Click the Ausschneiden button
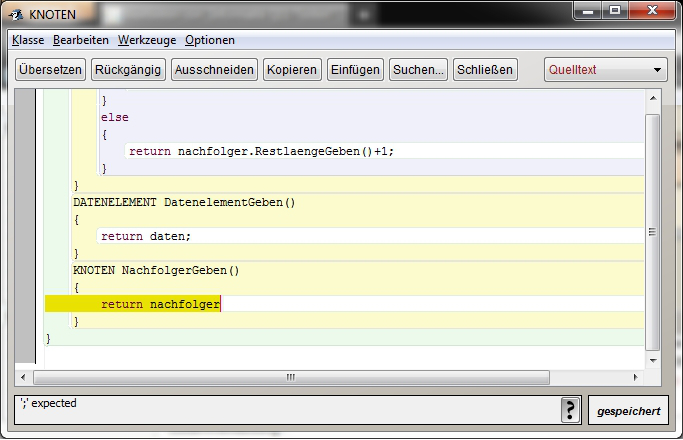683x440 pixels. pos(214,70)
